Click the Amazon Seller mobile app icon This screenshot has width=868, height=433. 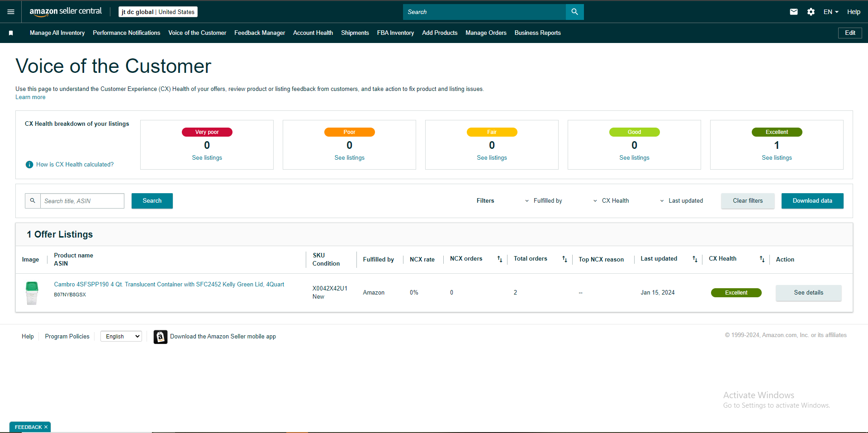click(160, 337)
